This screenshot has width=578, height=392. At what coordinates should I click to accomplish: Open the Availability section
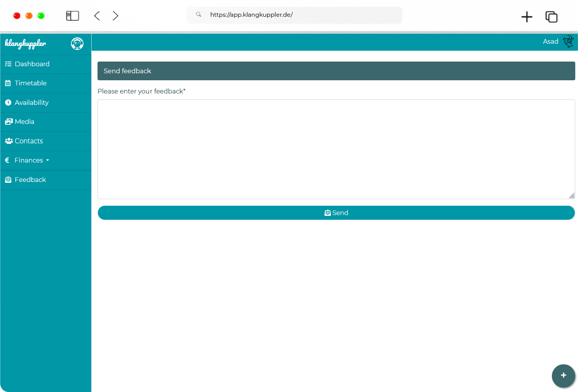coord(32,102)
